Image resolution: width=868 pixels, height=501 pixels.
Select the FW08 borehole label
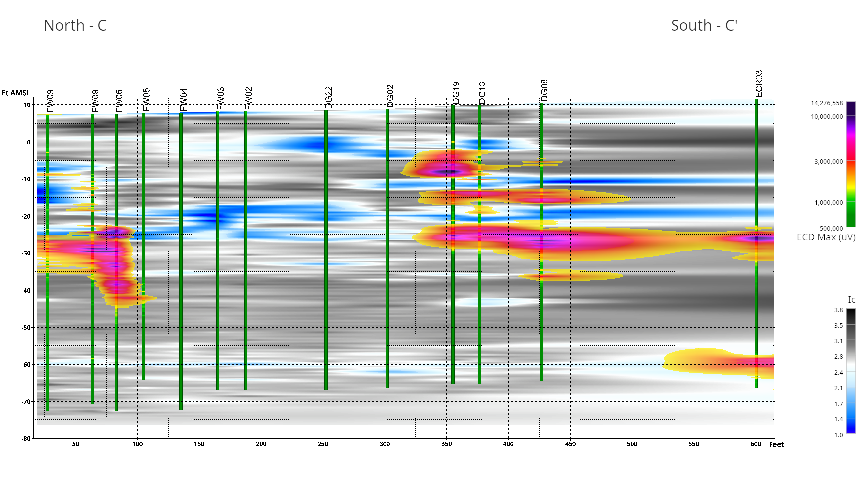click(95, 101)
